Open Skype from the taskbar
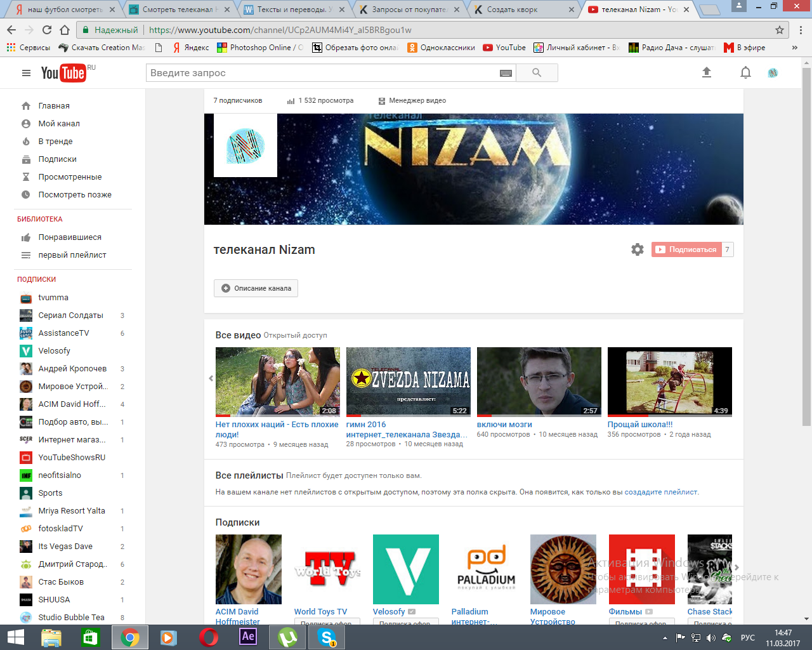The height and width of the screenshot is (650, 812). coord(327,637)
